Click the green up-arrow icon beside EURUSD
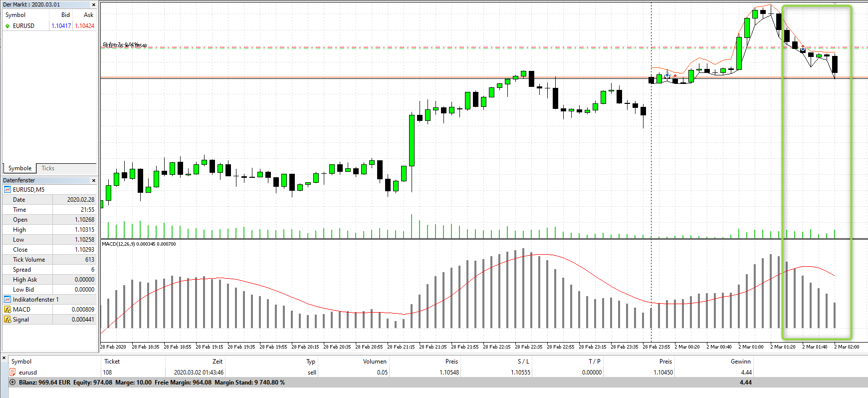Image resolution: width=868 pixels, height=398 pixels. pos(7,26)
